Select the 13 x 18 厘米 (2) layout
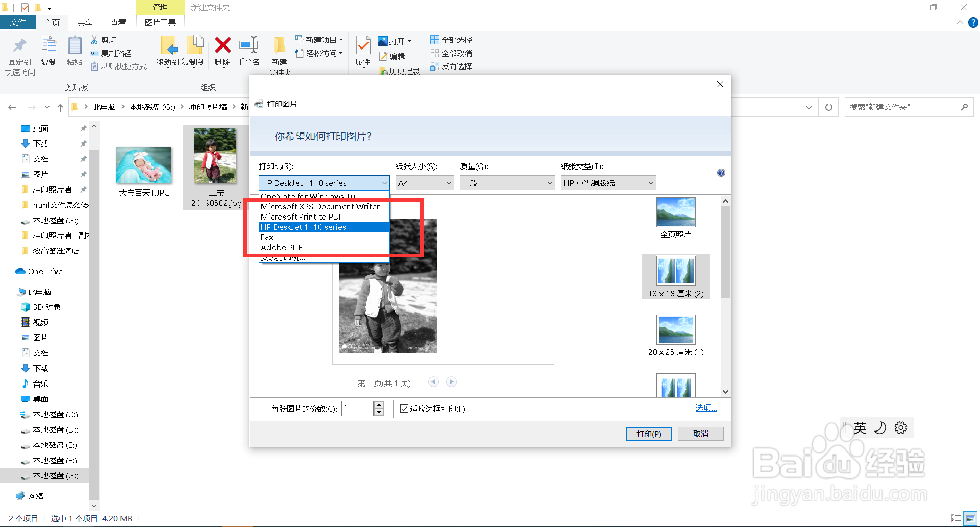 676,277
